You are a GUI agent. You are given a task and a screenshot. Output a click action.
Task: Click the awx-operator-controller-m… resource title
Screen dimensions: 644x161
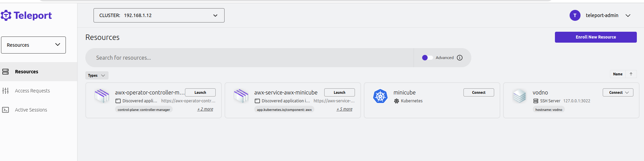point(149,92)
